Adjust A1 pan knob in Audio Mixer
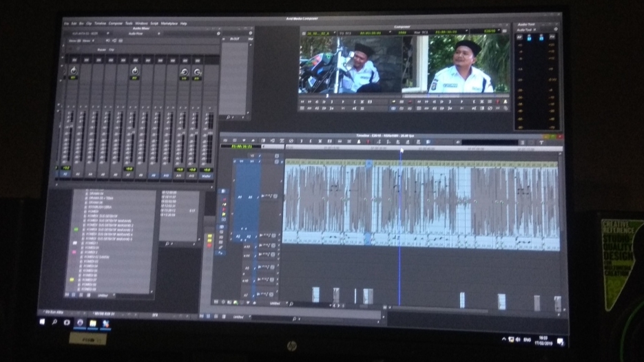Image resolution: width=644 pixels, height=362 pixels. tap(74, 71)
